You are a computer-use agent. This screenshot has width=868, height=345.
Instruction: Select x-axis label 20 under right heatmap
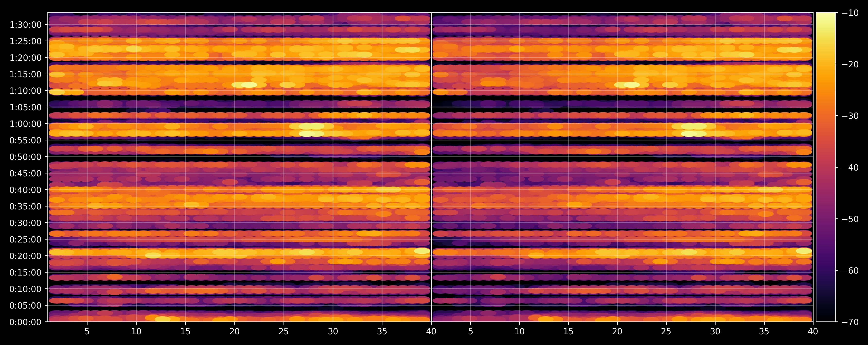click(x=617, y=332)
